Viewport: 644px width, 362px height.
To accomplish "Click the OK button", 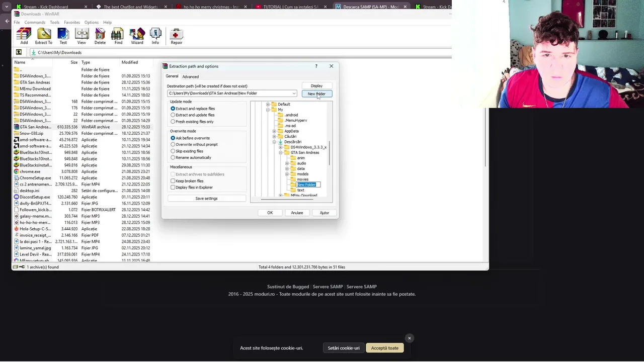I will [x=270, y=213].
